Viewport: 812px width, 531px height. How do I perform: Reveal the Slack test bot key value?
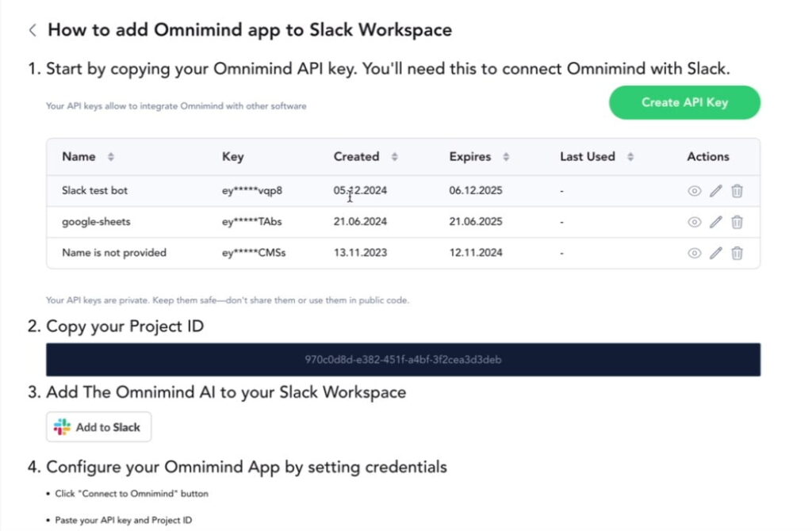click(x=694, y=190)
